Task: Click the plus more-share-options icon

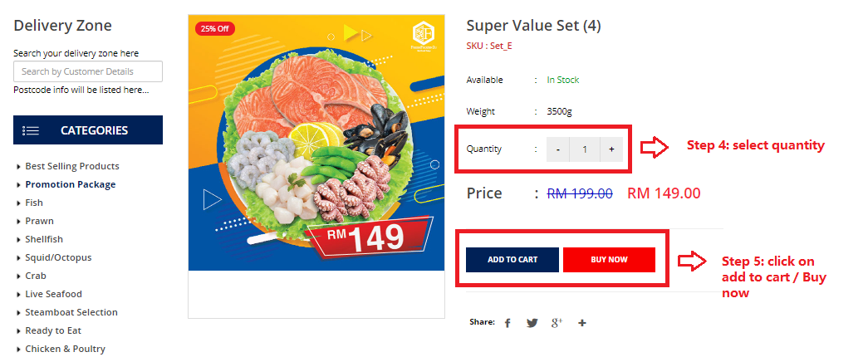Action: point(582,323)
